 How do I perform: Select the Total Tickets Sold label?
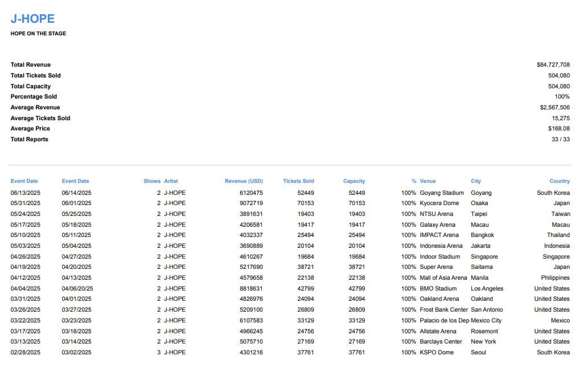click(x=36, y=75)
